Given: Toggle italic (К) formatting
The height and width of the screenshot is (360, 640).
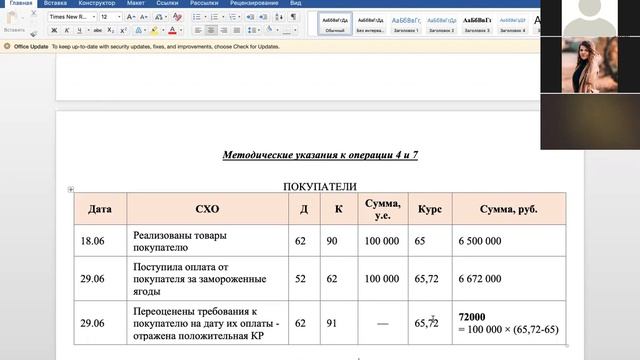Looking at the screenshot, I should [x=67, y=30].
